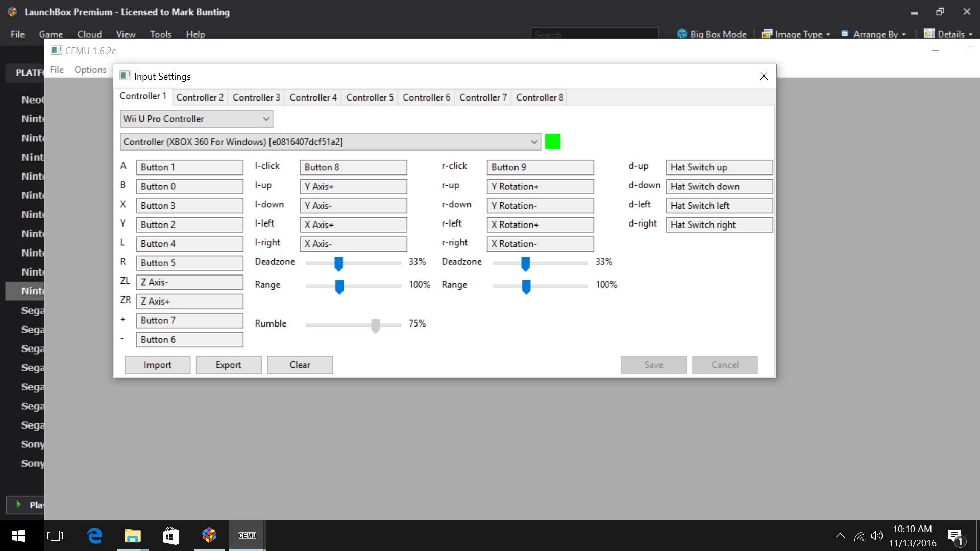Switch to Controller 8 tab
This screenshot has height=551, width=980.
point(540,97)
